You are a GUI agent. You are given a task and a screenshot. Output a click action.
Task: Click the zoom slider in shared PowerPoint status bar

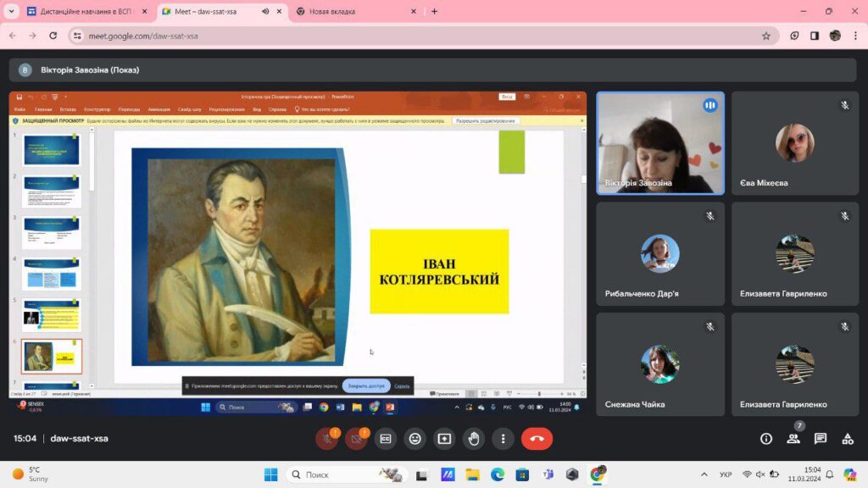point(539,393)
